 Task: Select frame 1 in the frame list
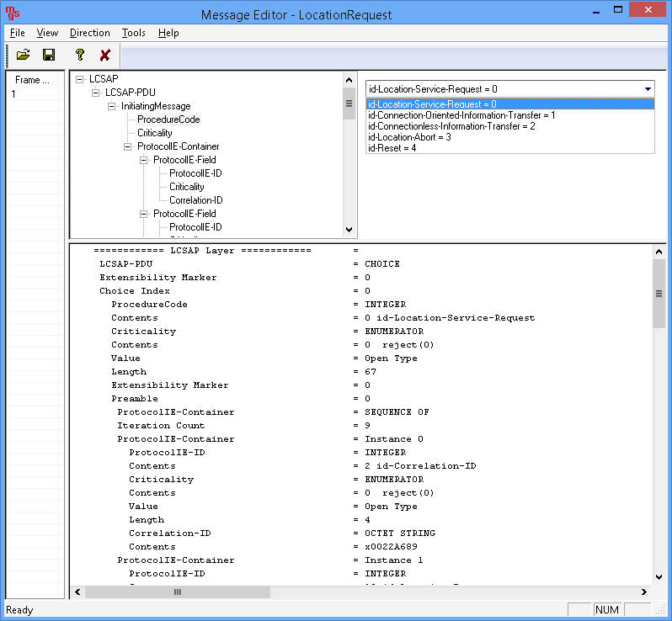(13, 93)
